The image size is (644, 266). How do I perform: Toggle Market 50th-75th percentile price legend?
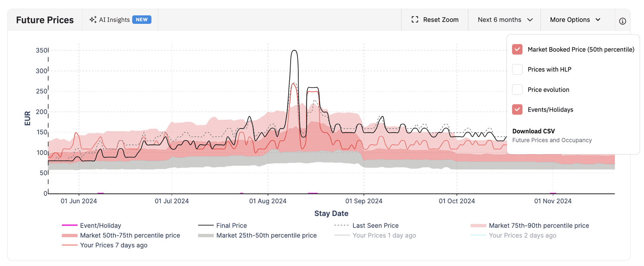click(x=121, y=235)
